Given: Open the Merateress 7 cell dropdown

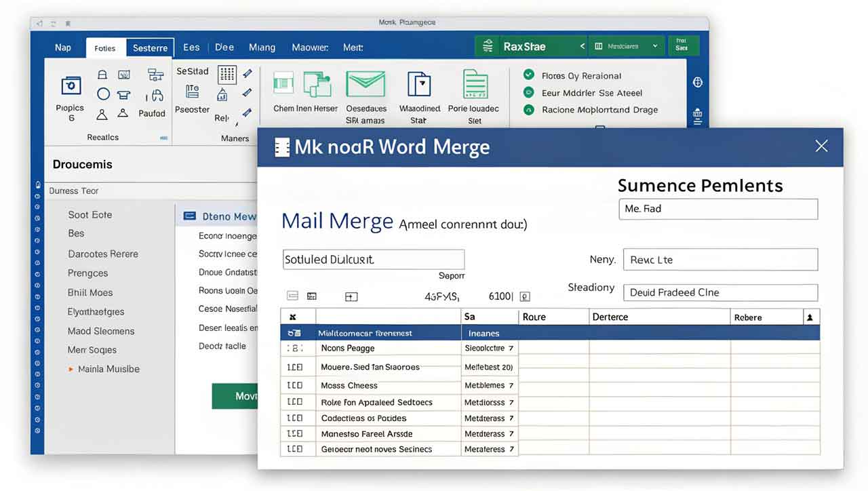Looking at the screenshot, I should coord(511,449).
